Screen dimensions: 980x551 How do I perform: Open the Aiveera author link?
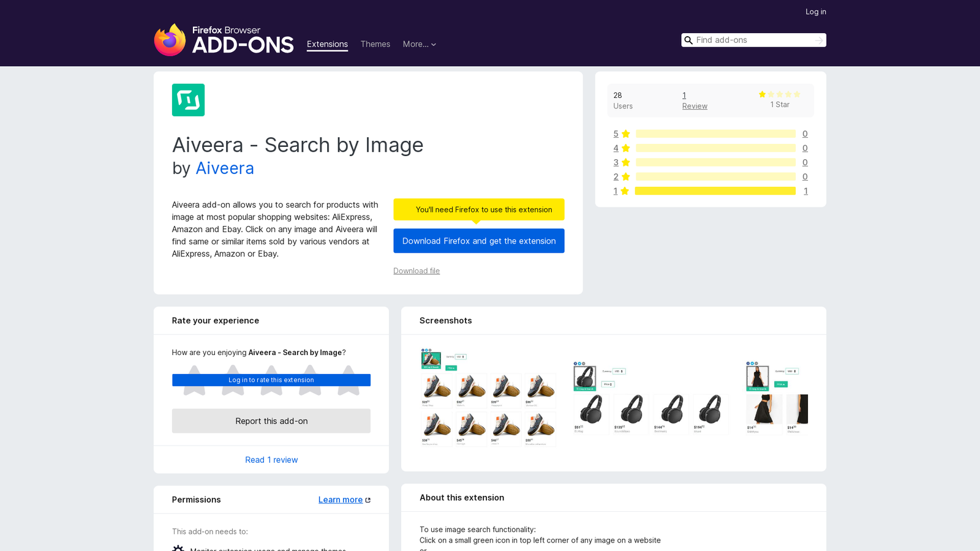point(225,168)
